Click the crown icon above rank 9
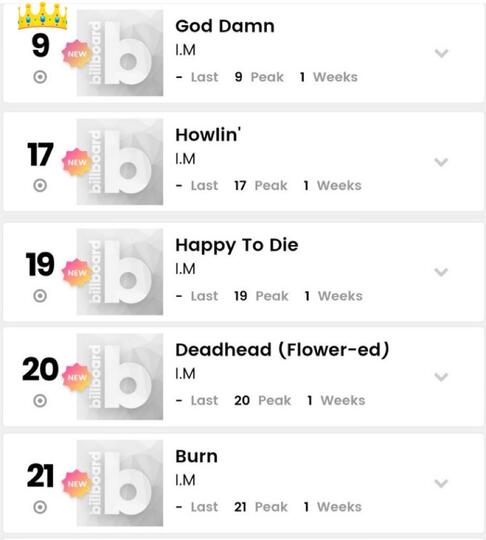This screenshot has height=540, width=486. tap(42, 16)
